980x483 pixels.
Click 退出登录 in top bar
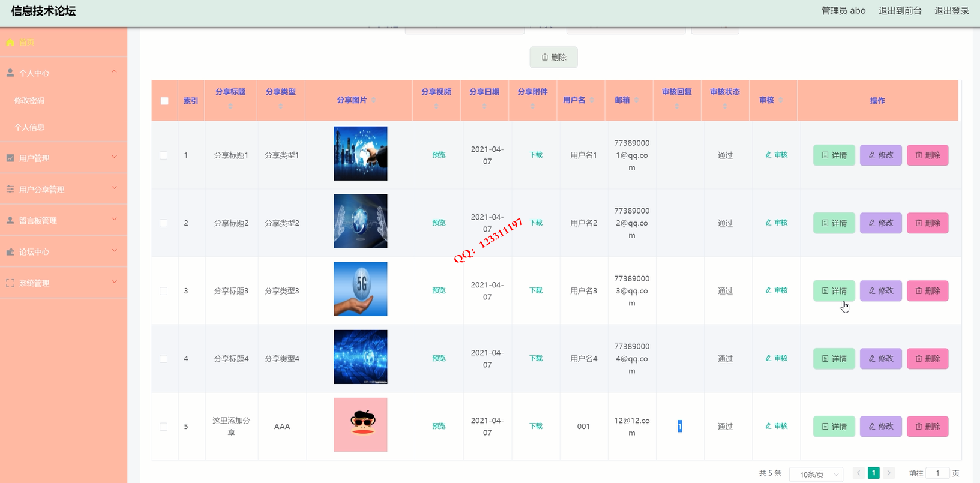click(951, 11)
